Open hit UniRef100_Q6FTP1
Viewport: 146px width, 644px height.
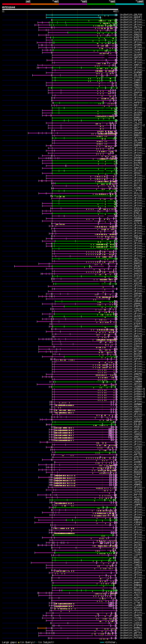[x=131, y=633]
